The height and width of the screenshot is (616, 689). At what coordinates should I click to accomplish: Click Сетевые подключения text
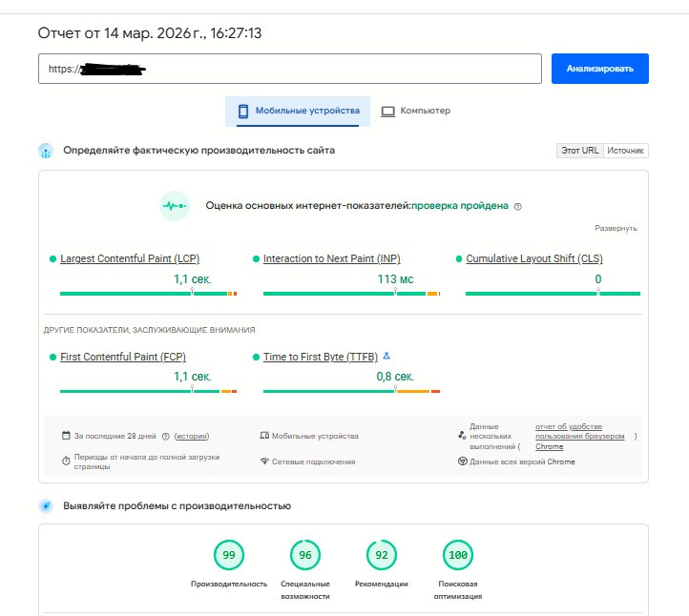click(313, 462)
